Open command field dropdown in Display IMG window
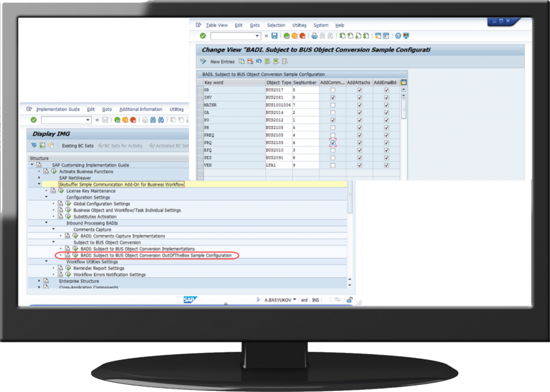Screen dimensions: 550x392 88,120
